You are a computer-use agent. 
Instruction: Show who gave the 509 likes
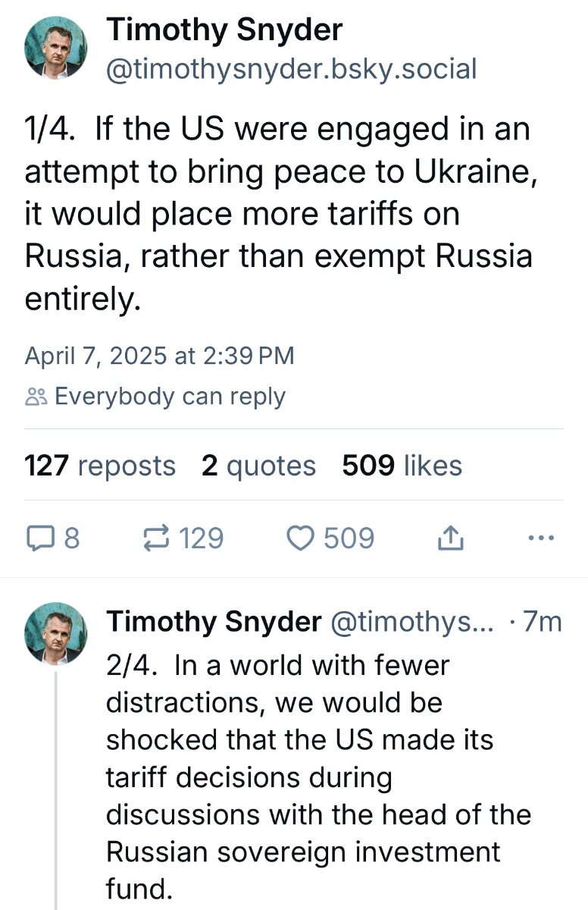tap(402, 466)
